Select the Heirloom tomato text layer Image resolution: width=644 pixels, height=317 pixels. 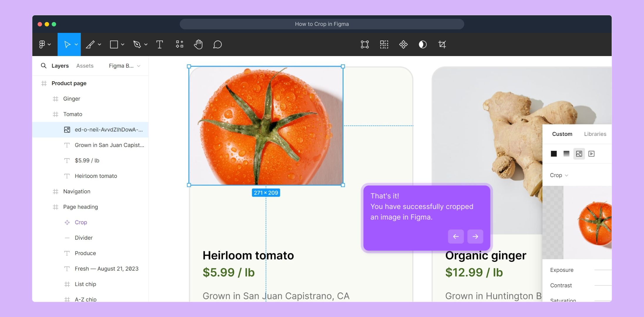click(96, 176)
